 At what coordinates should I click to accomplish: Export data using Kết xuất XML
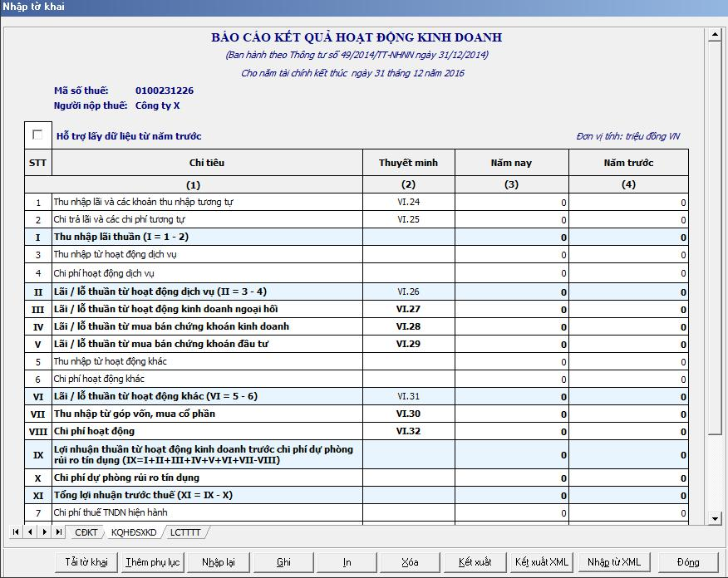[541, 562]
